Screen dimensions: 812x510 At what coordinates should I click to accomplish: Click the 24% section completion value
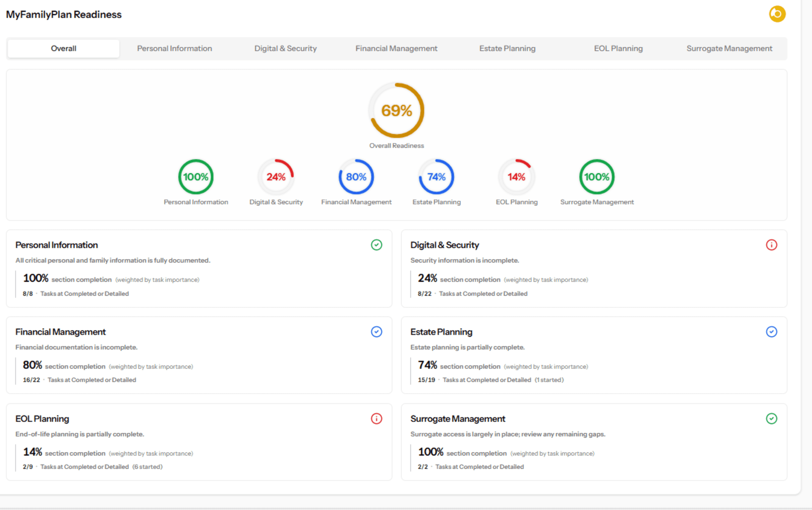[x=428, y=278]
